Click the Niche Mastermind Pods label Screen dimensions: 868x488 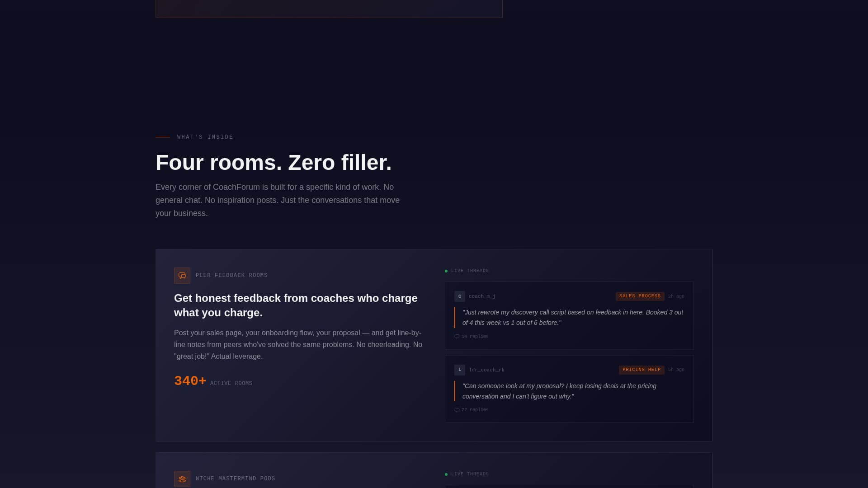pos(236,479)
